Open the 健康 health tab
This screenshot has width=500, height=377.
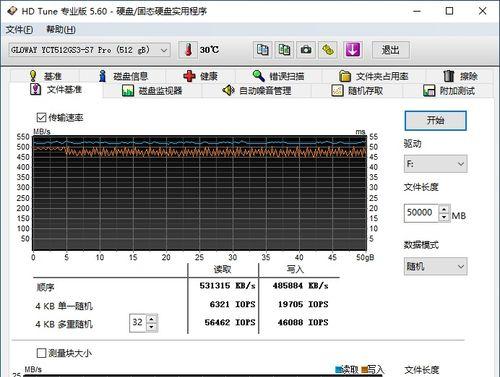201,76
